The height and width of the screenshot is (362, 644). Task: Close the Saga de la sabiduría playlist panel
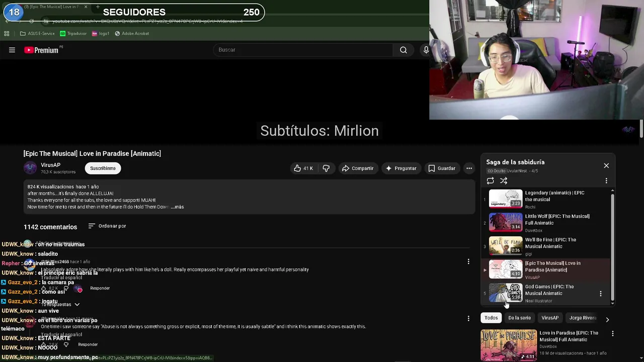tap(606, 165)
